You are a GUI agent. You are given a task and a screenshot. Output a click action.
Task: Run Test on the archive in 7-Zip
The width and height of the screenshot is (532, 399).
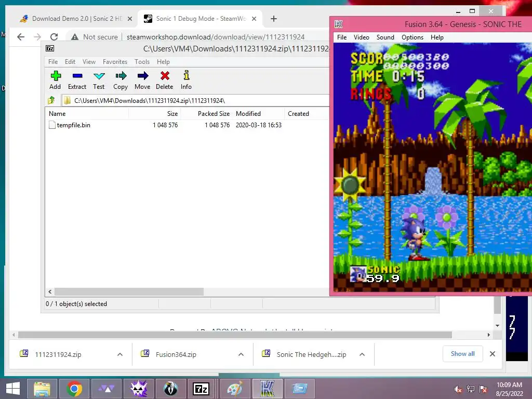click(x=99, y=76)
